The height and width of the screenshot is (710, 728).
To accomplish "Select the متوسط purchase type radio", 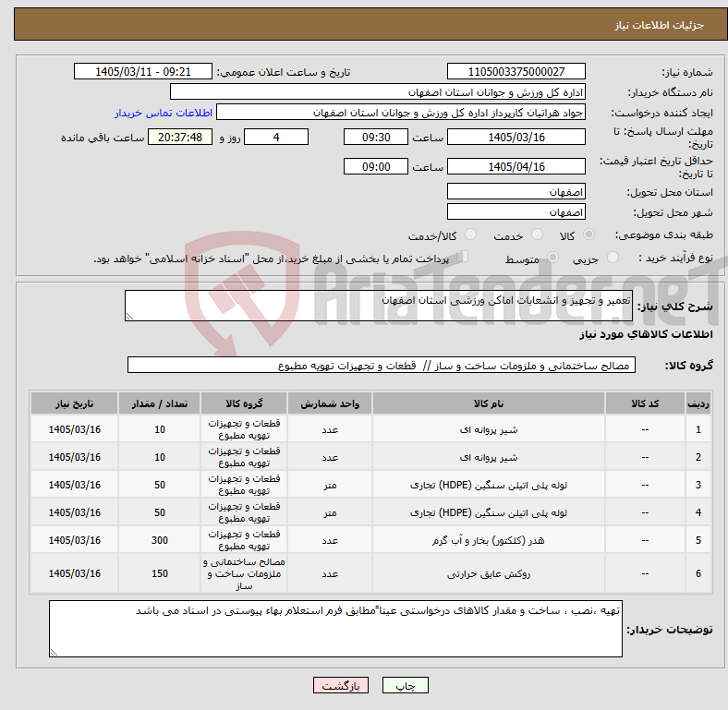I will (x=552, y=257).
